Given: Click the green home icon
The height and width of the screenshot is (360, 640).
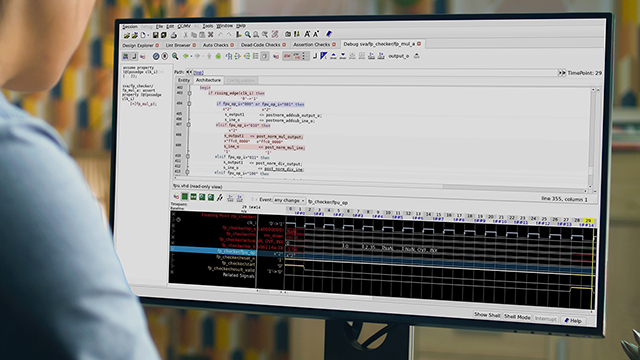Looking at the screenshot, I should click(218, 56).
